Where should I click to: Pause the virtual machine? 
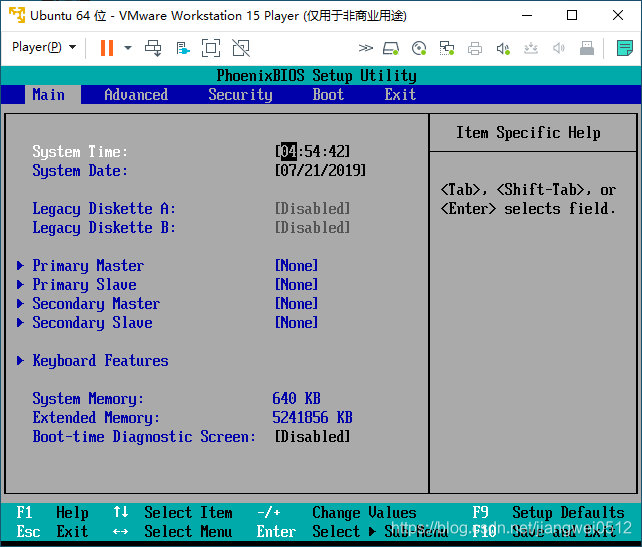pyautogui.click(x=107, y=48)
